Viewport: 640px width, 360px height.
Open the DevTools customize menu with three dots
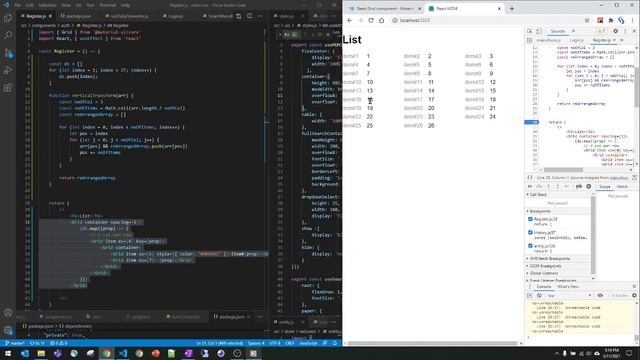[x=625, y=31]
